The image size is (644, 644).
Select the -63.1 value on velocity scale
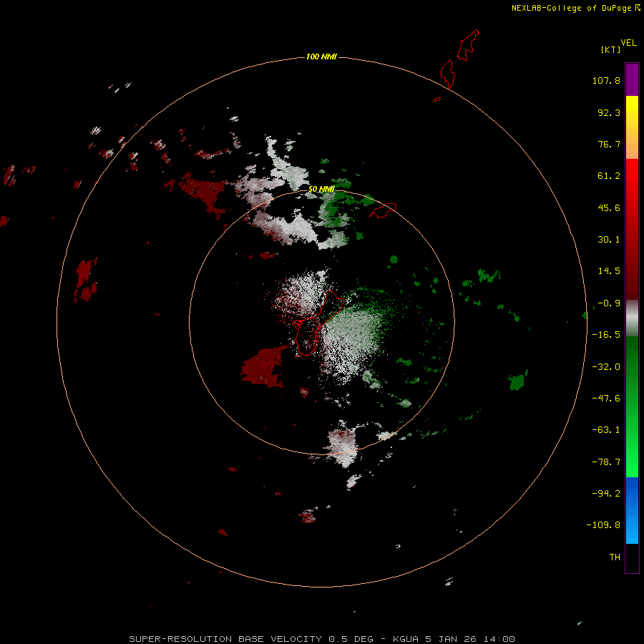click(606, 430)
